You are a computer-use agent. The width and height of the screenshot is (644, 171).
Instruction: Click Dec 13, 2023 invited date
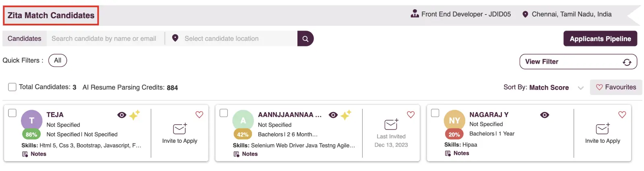pyautogui.click(x=391, y=145)
